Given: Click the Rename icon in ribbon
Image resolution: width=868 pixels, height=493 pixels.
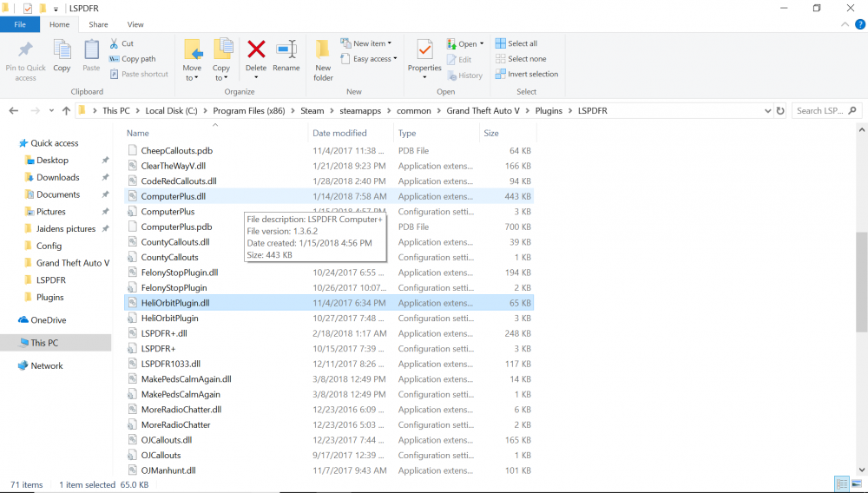Looking at the screenshot, I should pos(286,49).
